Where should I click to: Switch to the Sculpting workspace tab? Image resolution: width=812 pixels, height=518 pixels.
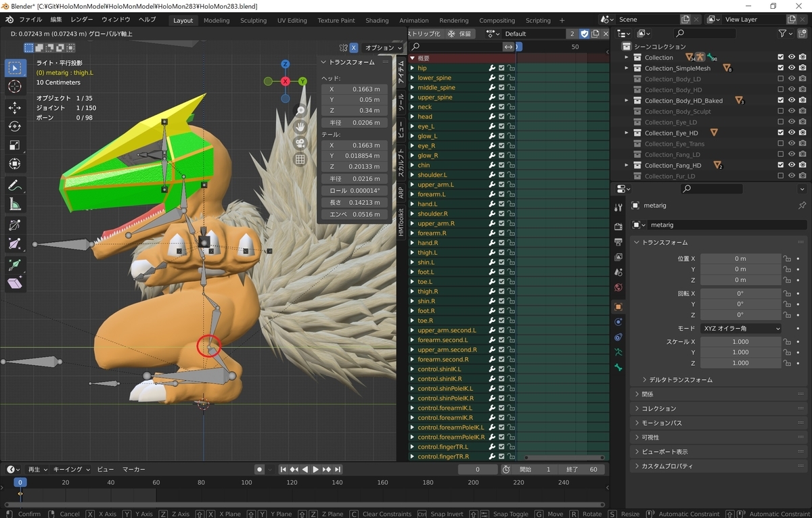253,20
